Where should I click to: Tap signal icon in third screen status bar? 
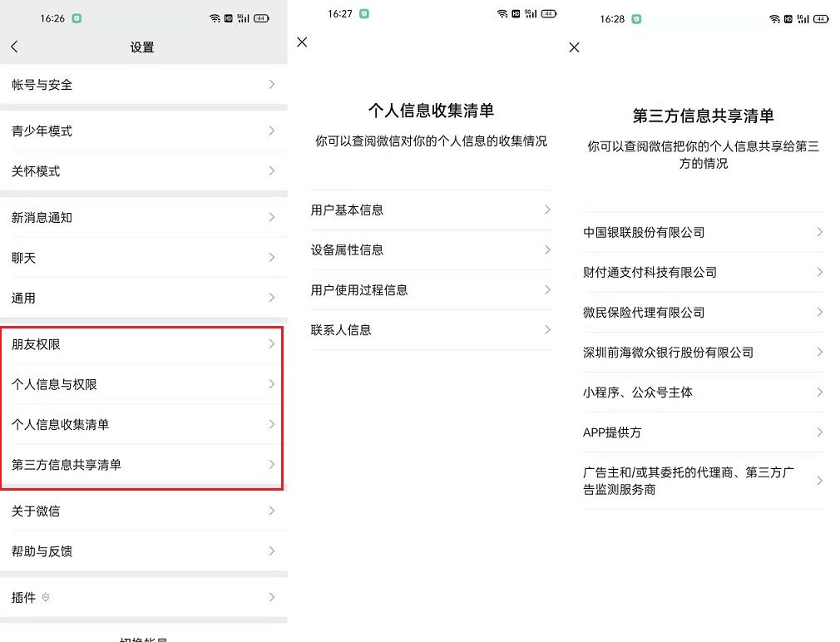click(803, 19)
